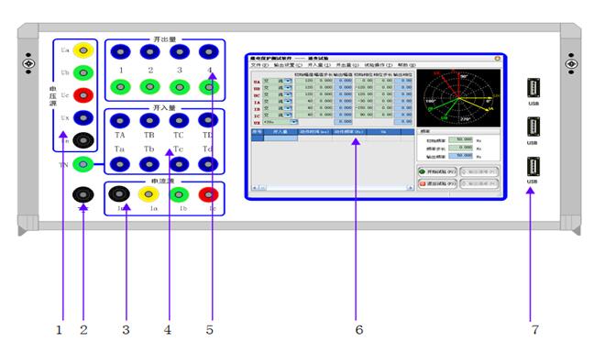Click the initial frequency input field
The width and height of the screenshot is (605, 364).
(x=461, y=139)
